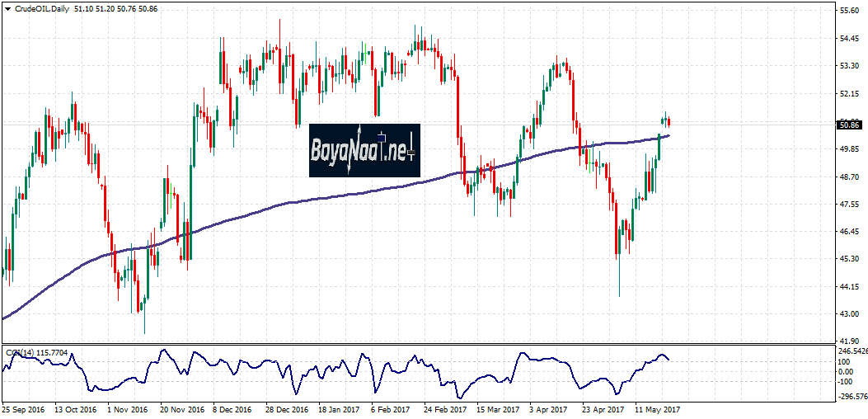Click the 3 Apr 2017 date label

(x=549, y=409)
